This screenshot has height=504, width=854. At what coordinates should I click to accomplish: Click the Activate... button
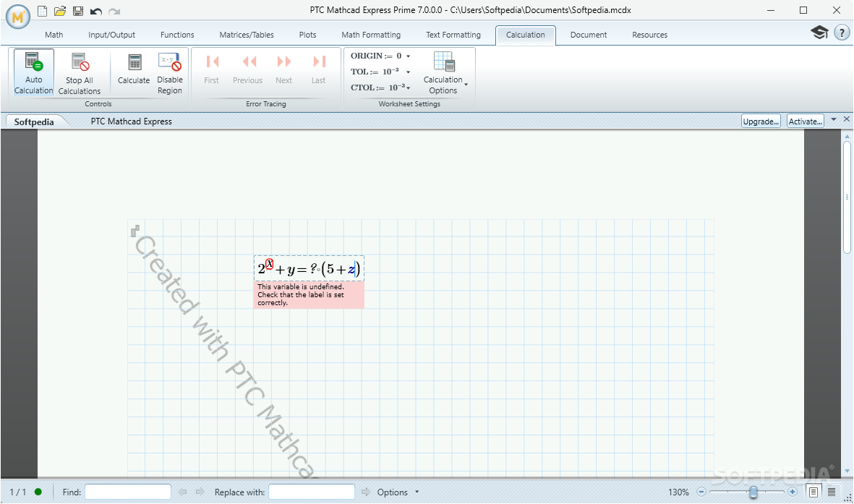tap(805, 121)
